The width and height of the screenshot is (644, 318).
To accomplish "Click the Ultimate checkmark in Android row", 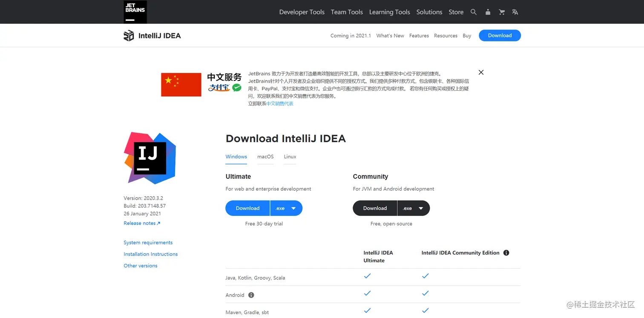I will click(367, 293).
